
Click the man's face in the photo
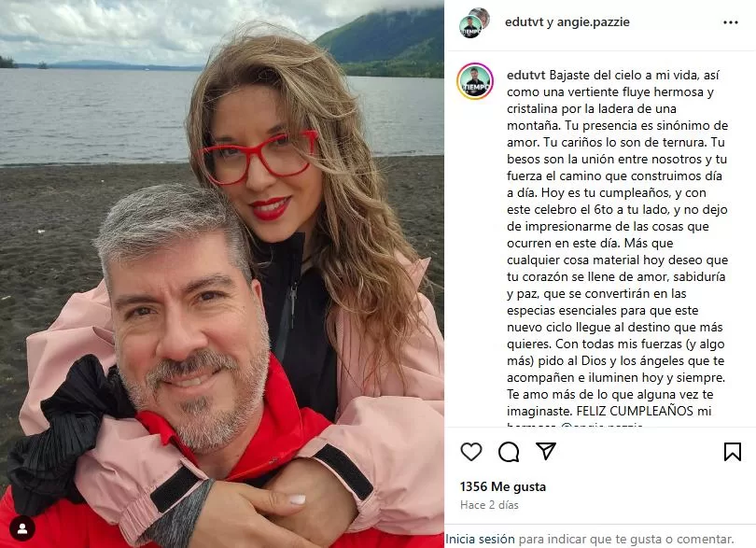pyautogui.click(x=188, y=338)
